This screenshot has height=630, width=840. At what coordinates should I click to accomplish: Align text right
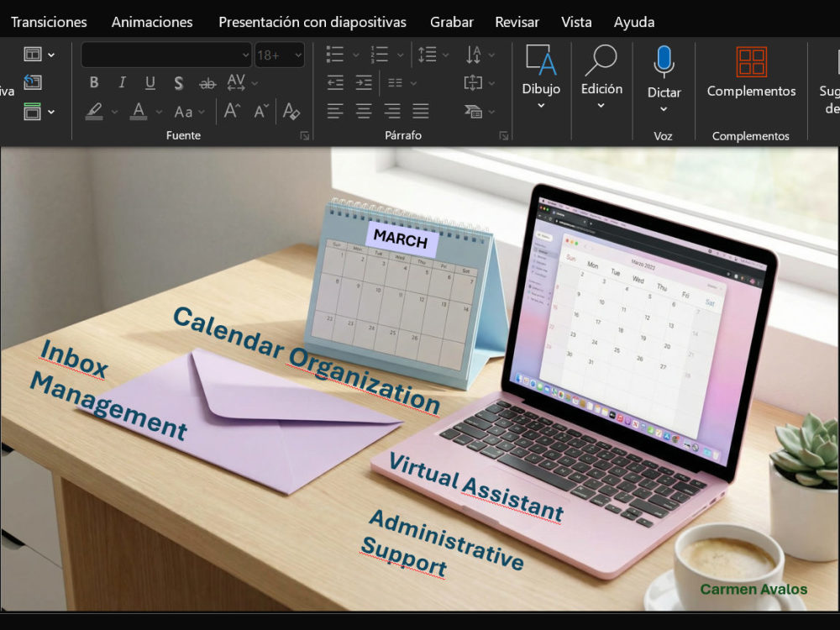click(392, 111)
